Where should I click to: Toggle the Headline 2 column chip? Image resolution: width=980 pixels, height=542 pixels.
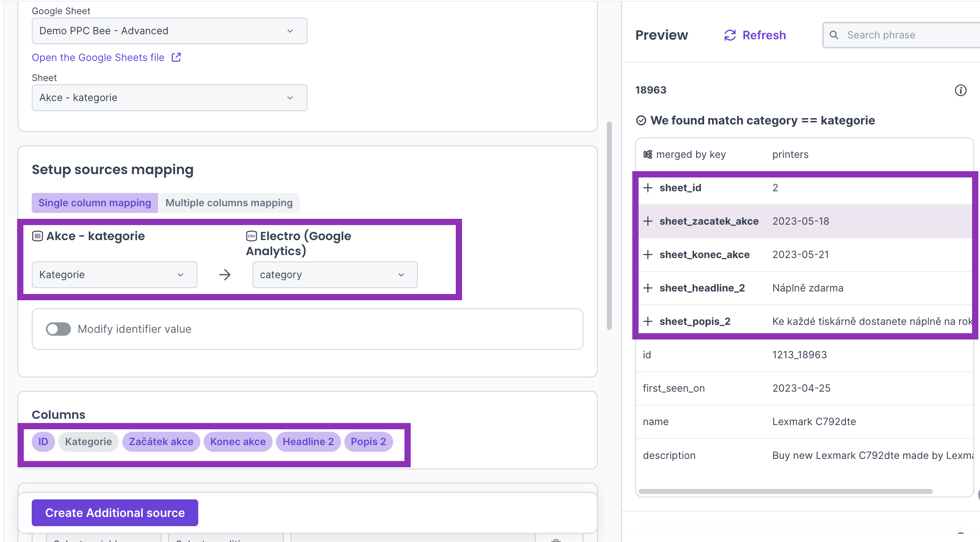click(x=308, y=442)
